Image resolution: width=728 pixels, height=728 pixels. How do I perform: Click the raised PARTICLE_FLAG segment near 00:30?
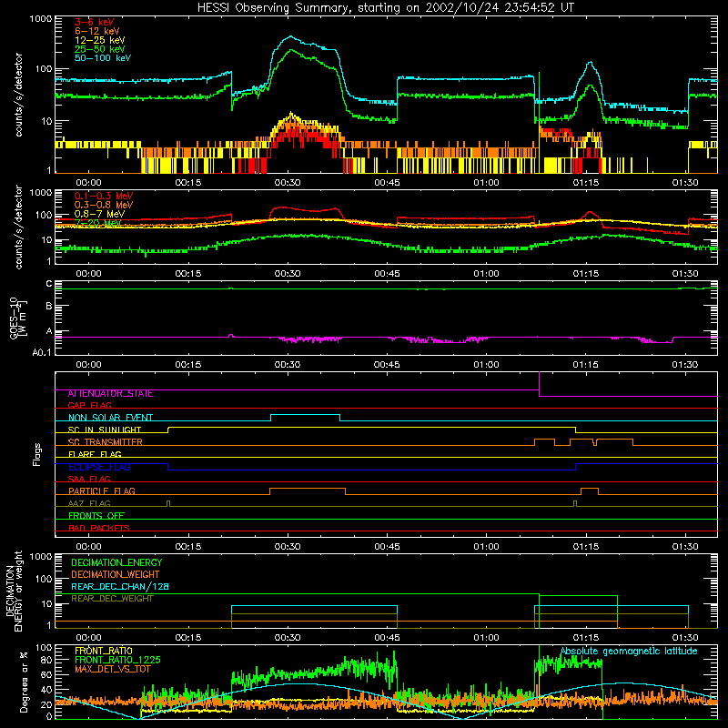click(308, 489)
